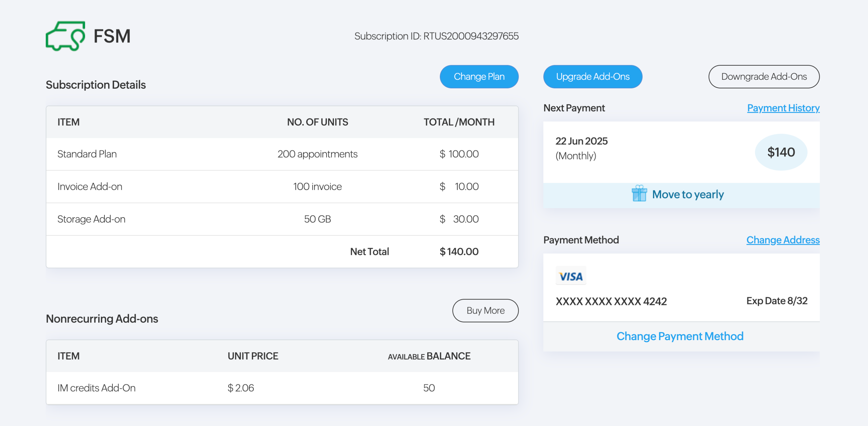Screen dimensions: 868x426
Task: Click the masked card number ending 4242
Action: click(610, 301)
